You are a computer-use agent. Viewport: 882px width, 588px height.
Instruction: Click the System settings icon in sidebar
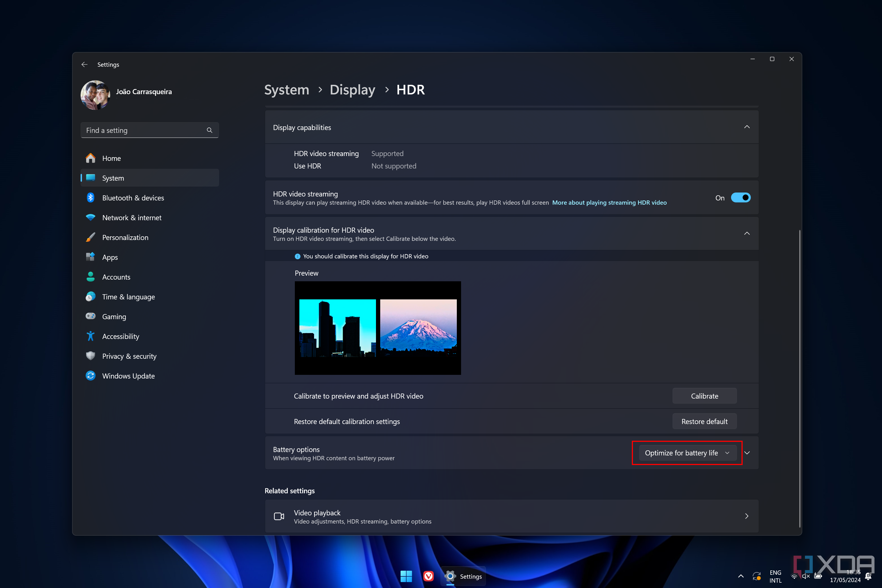(x=91, y=178)
